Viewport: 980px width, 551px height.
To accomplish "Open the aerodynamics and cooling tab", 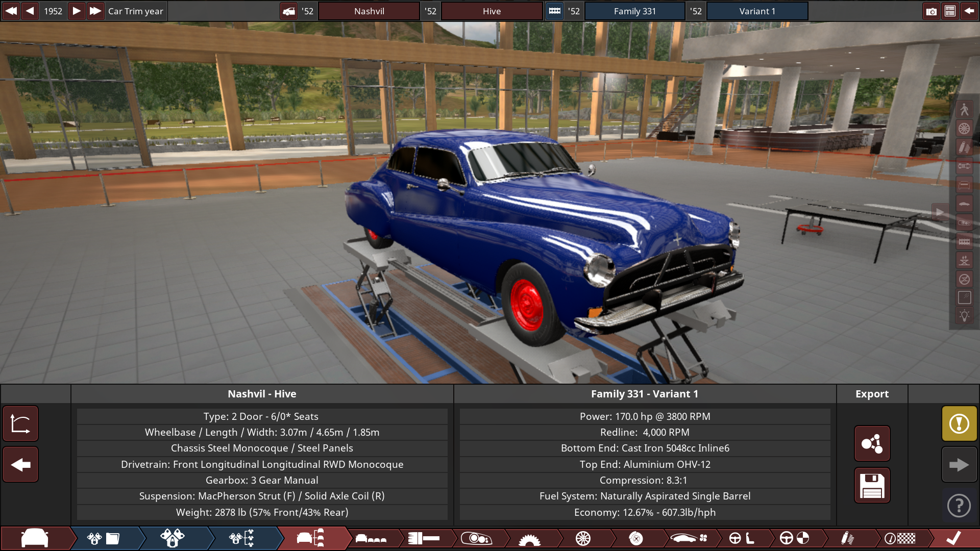I will (689, 538).
